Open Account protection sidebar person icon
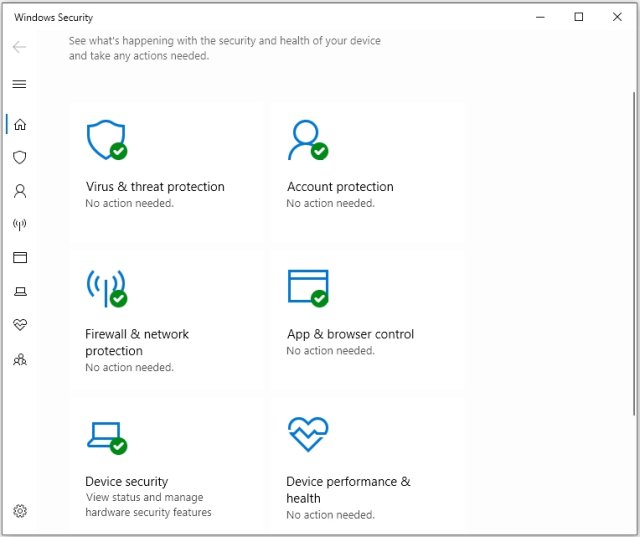 pos(20,191)
